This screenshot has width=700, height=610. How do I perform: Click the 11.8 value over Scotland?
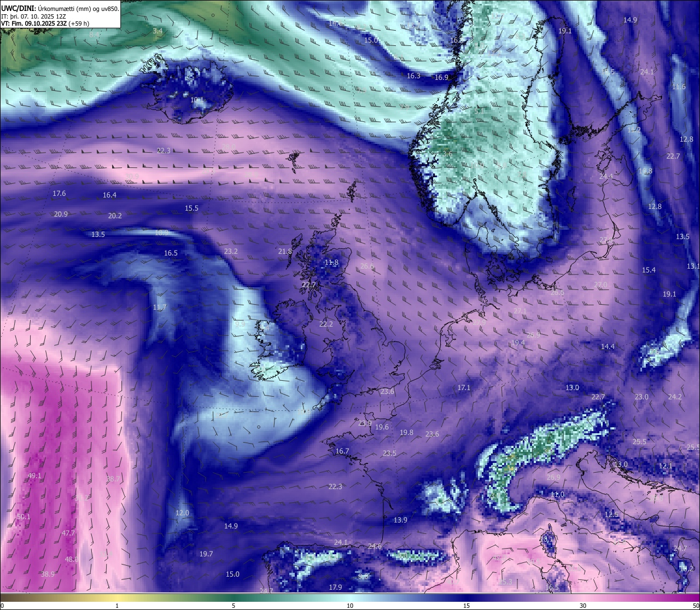331,263
